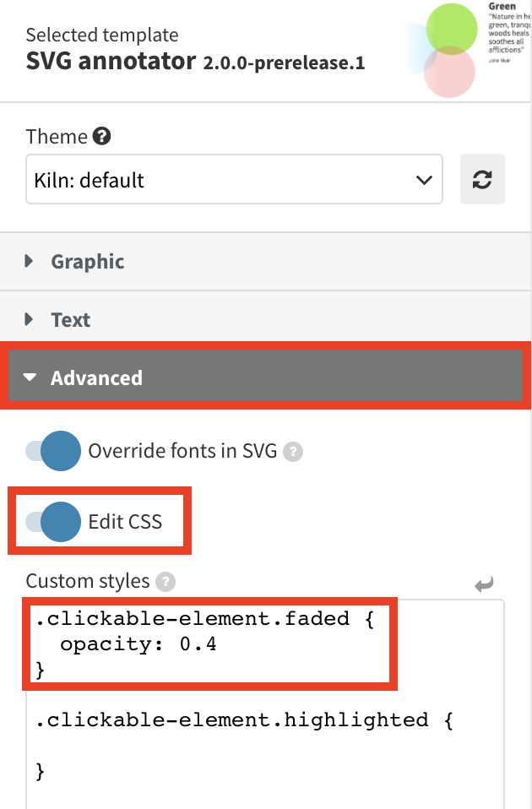Open the Theme dropdown showing Kiln: default
This screenshot has height=809, width=532.
[x=234, y=179]
